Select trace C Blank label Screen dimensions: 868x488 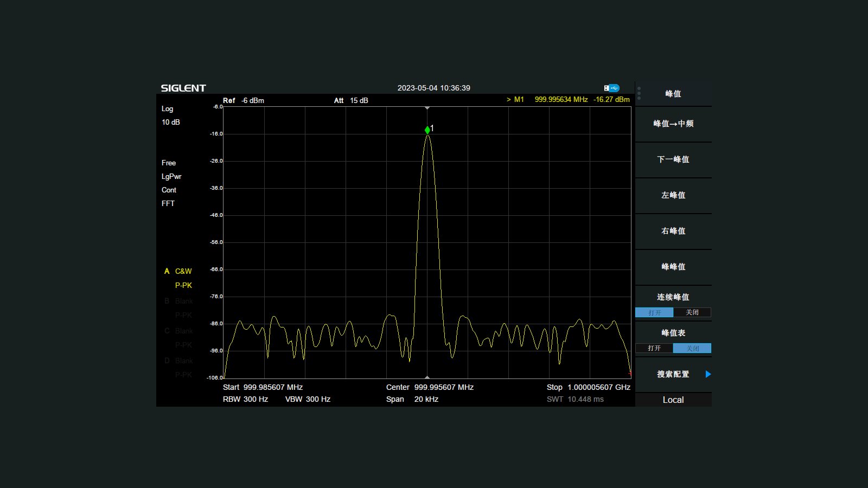pos(184,331)
